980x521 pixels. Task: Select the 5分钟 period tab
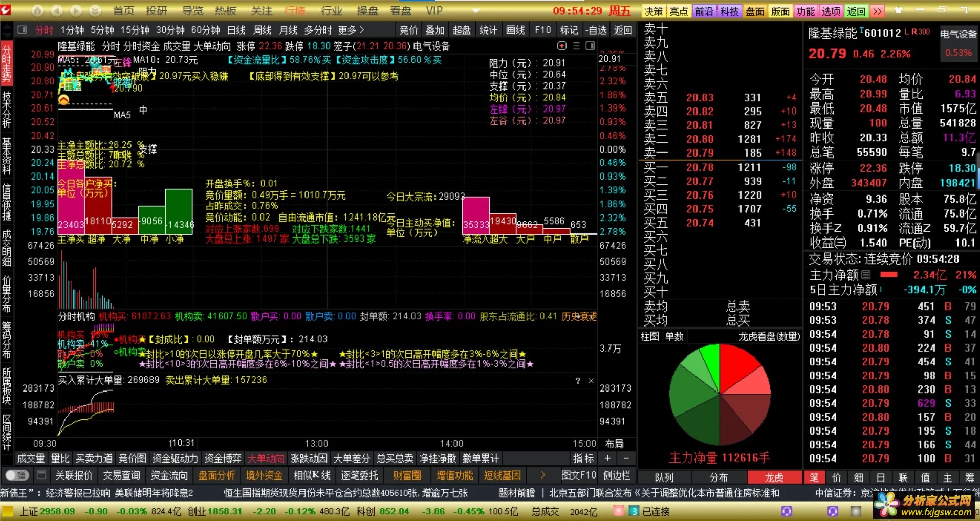point(102,30)
